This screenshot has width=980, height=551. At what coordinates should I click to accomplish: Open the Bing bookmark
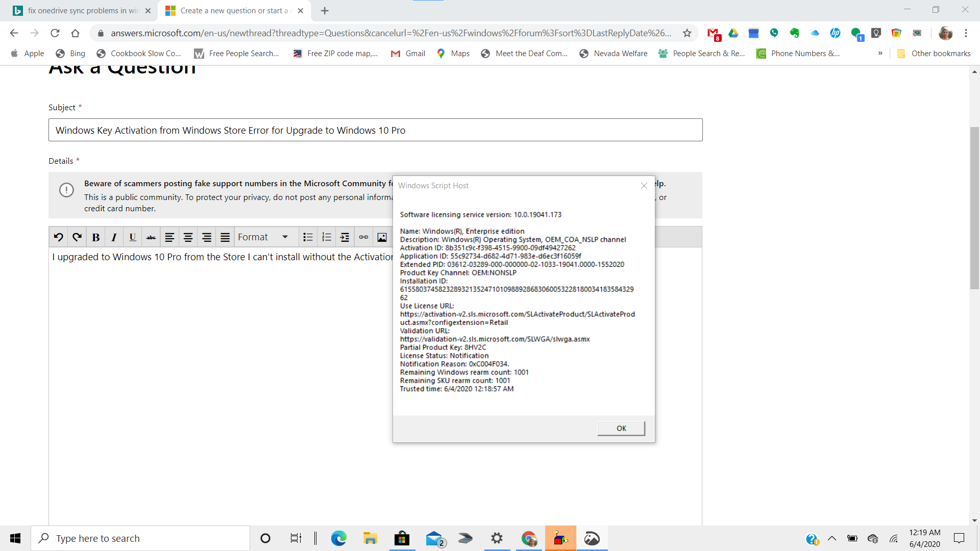coord(70,54)
